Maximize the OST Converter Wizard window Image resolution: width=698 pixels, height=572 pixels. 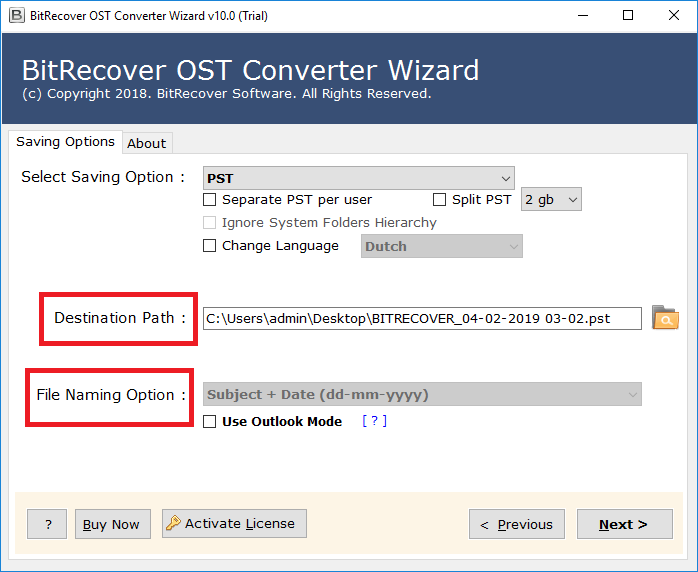628,16
